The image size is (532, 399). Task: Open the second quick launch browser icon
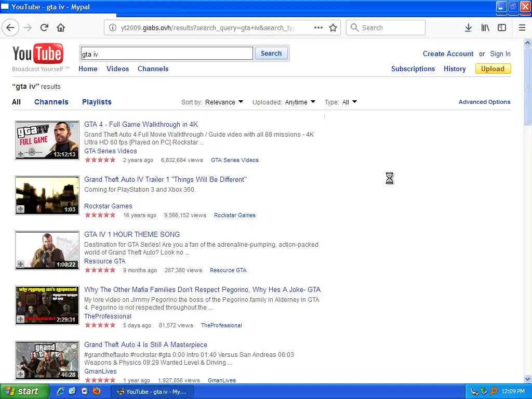click(x=72, y=391)
